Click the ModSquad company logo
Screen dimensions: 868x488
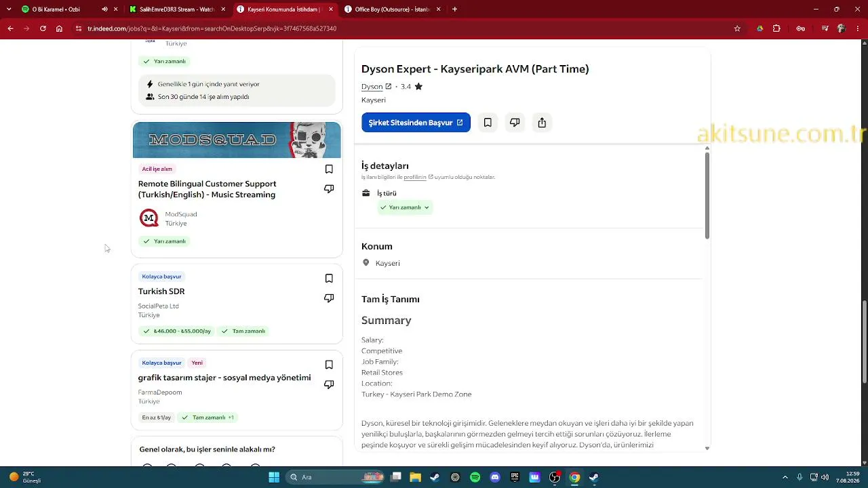tap(149, 218)
